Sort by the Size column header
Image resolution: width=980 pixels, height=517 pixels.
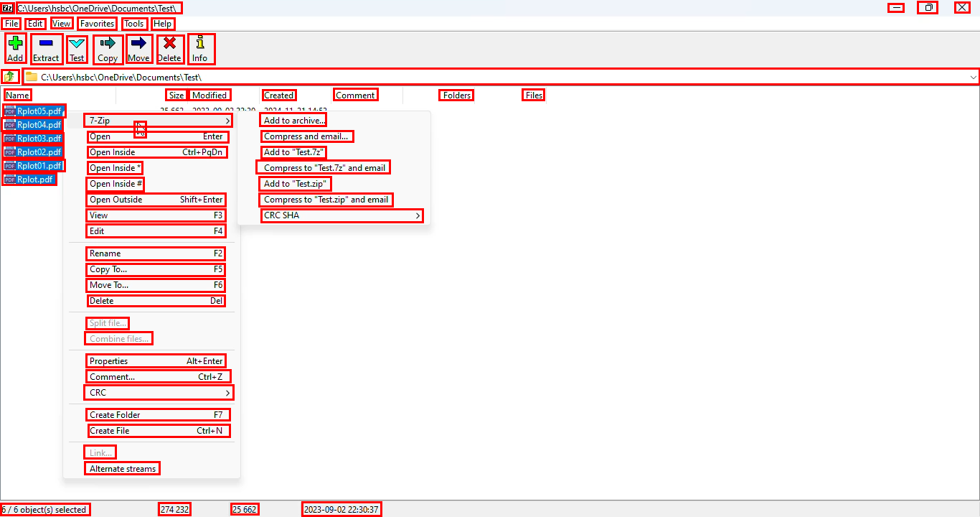176,95
